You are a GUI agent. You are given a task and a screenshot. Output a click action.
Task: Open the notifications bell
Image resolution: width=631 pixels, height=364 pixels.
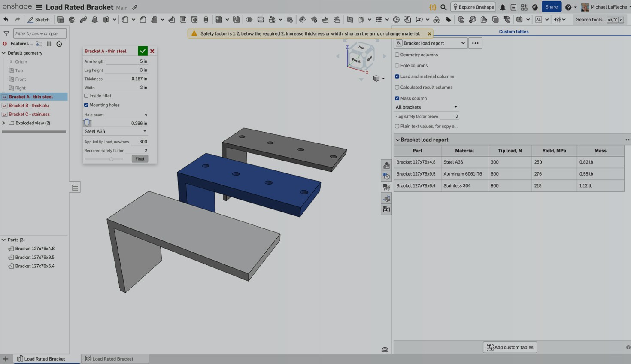coord(503,7)
